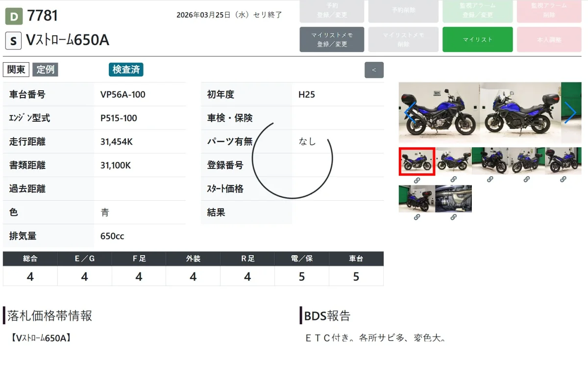Image resolution: width=588 pixels, height=367 pixels.
Task: Select the red-bordered first bike thumbnail
Action: [417, 161]
